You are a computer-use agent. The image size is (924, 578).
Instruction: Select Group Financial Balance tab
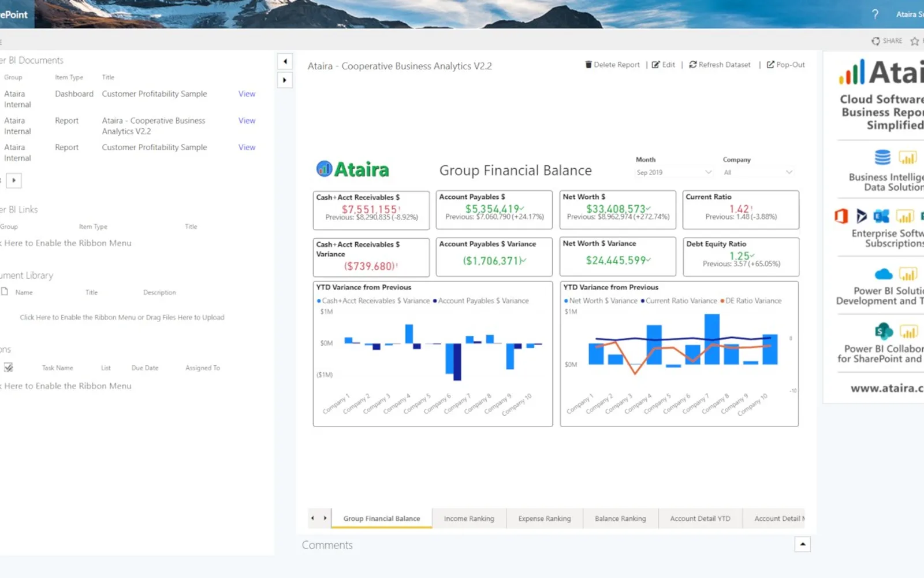click(x=382, y=518)
